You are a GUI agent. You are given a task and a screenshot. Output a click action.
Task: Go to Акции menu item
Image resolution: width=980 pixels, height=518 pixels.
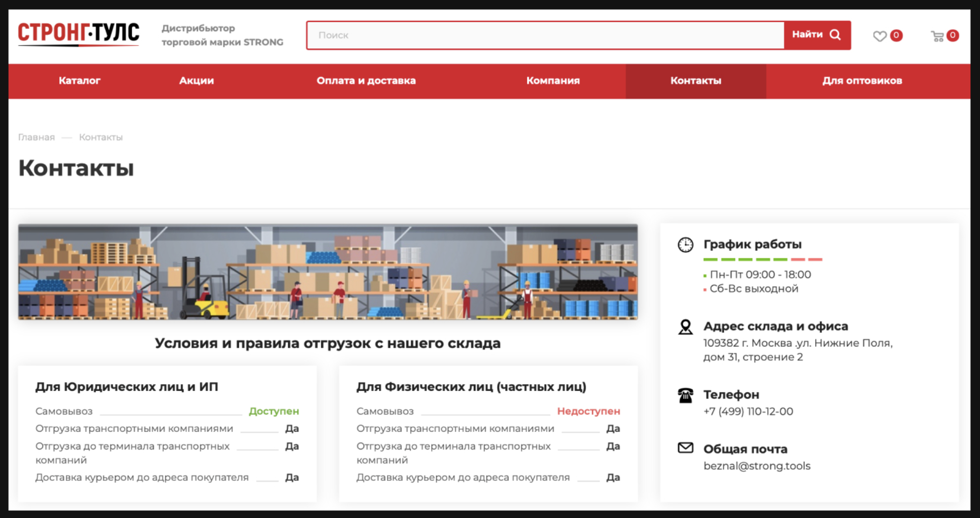pos(197,81)
